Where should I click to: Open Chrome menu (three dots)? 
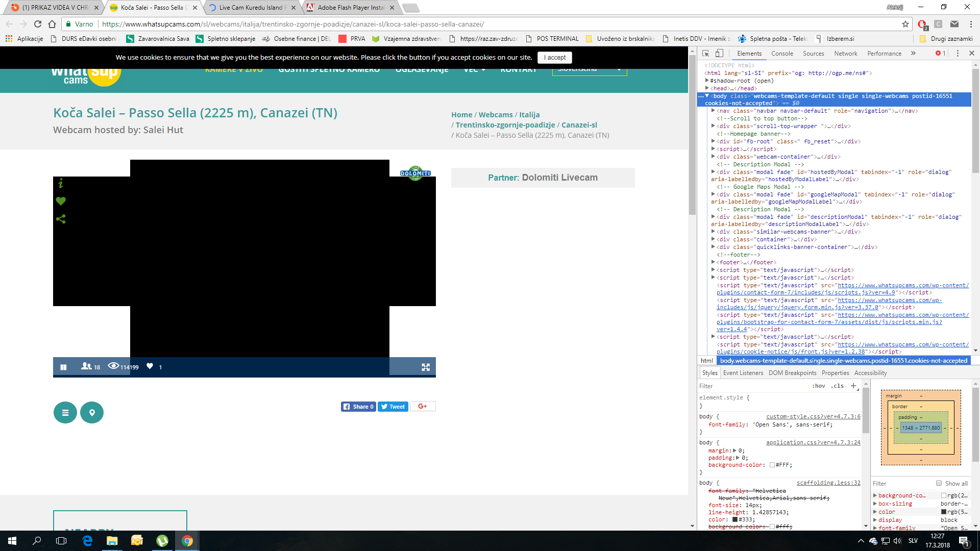(x=971, y=24)
